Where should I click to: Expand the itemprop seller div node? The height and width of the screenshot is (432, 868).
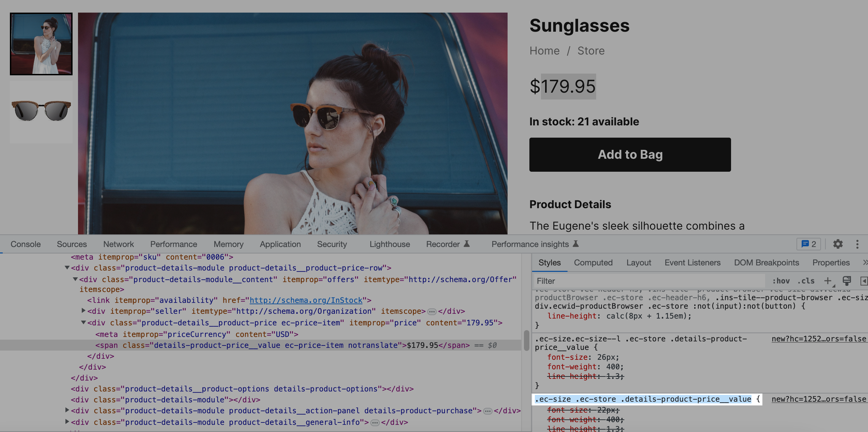[83, 311]
